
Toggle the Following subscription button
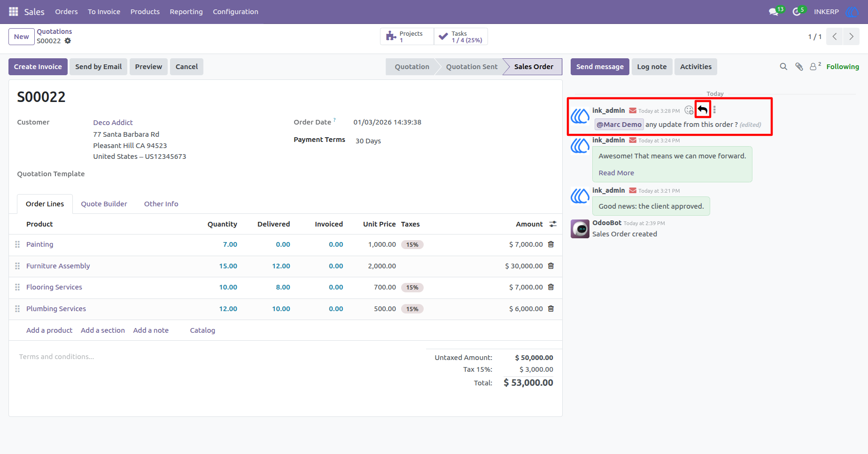[x=843, y=67]
